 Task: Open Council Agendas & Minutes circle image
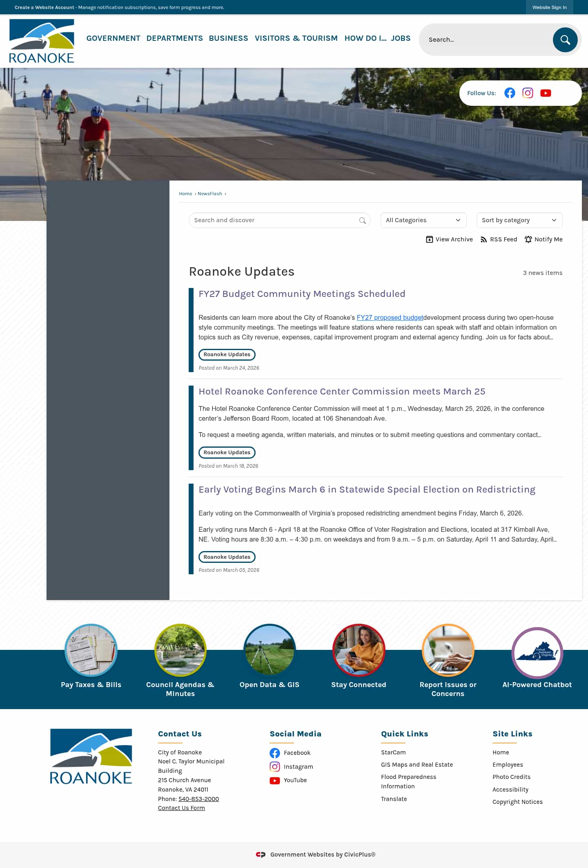point(180,650)
